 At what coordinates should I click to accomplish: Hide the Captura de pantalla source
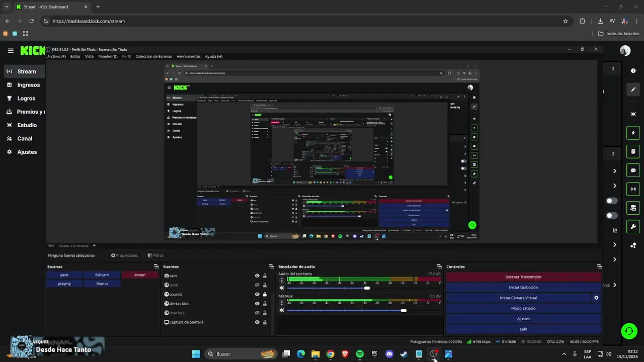[257, 322]
